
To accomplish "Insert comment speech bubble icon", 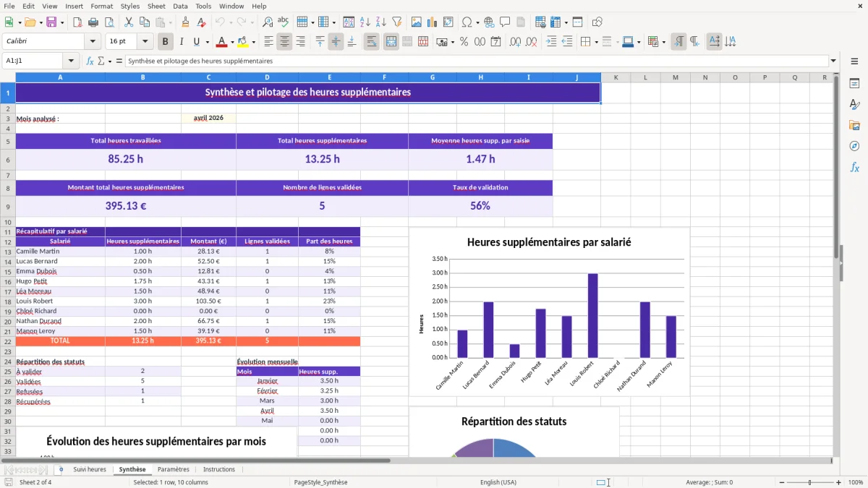I will coord(505,22).
